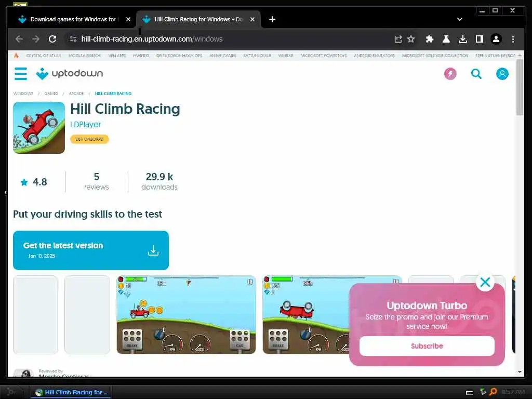Open the red jeep with coins screenshot
Viewport: 532px width, 399px height.
pyautogui.click(x=187, y=315)
